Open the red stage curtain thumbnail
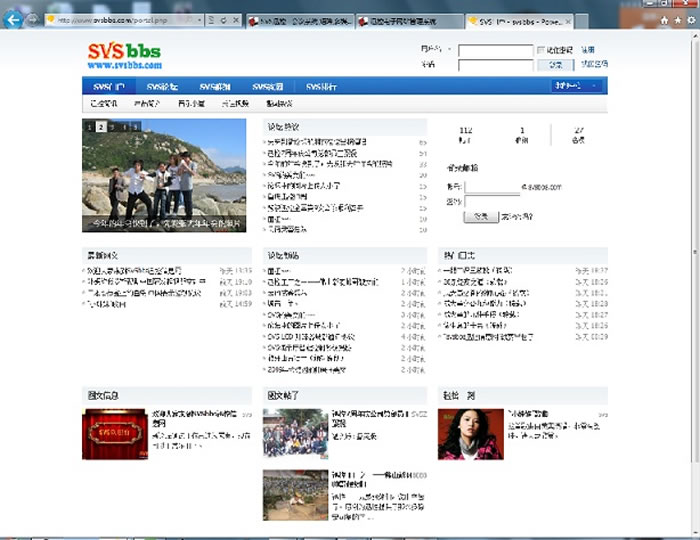 [114, 434]
